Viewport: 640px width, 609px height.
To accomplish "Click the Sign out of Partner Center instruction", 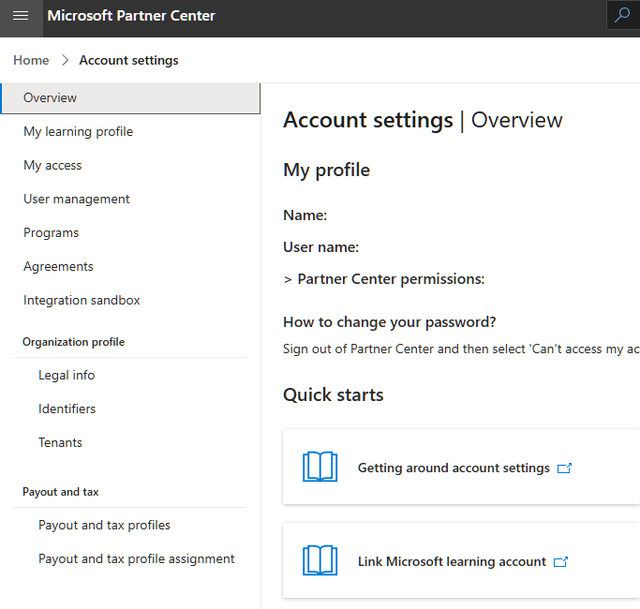I will (461, 349).
